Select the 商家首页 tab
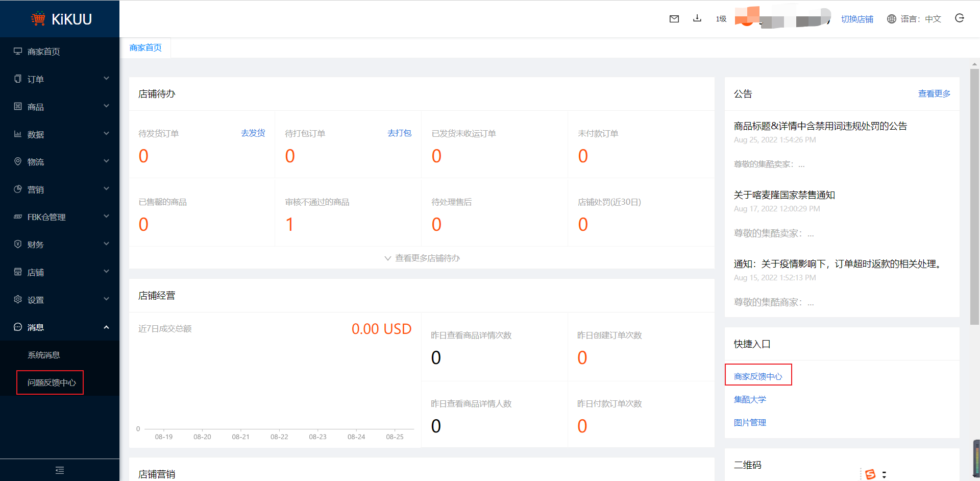The width and height of the screenshot is (980, 481). click(x=145, y=47)
